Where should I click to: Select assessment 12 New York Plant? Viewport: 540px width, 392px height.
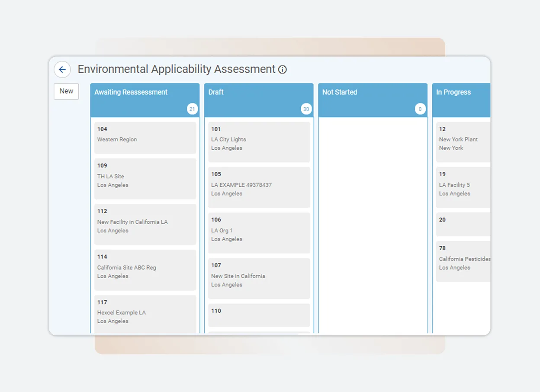coord(461,138)
